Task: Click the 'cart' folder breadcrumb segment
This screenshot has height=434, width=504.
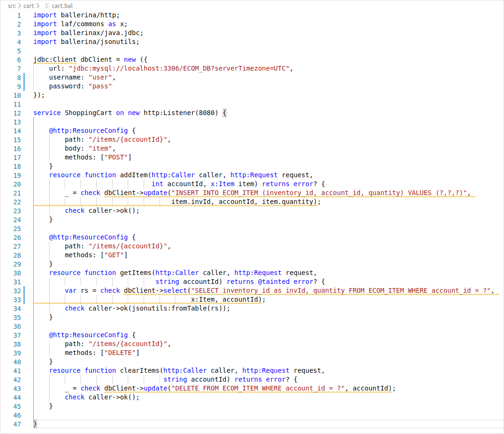Action: click(x=29, y=6)
